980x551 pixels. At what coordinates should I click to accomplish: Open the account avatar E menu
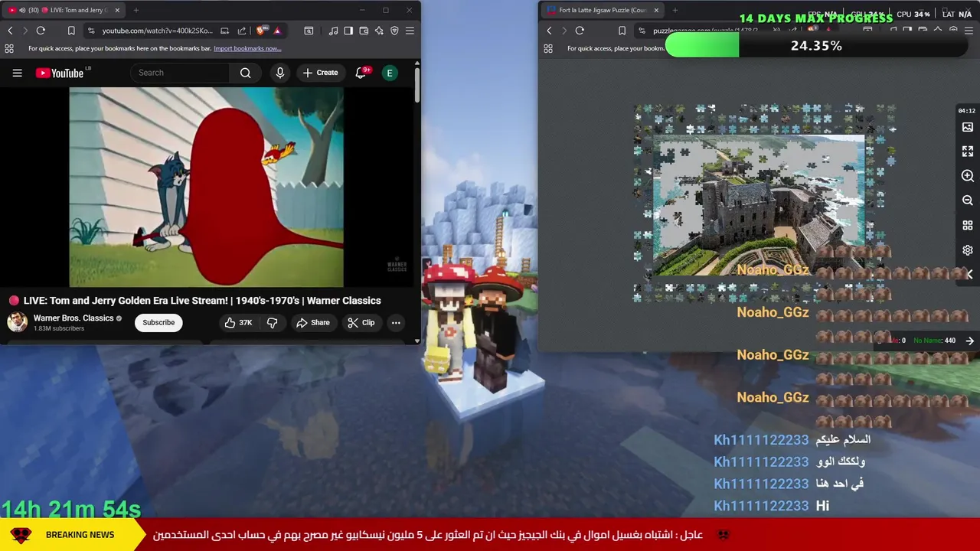390,73
